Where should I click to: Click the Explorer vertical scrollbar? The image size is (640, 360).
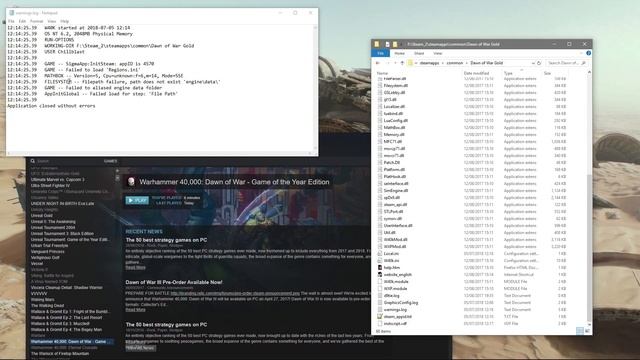pyautogui.click(x=589, y=247)
